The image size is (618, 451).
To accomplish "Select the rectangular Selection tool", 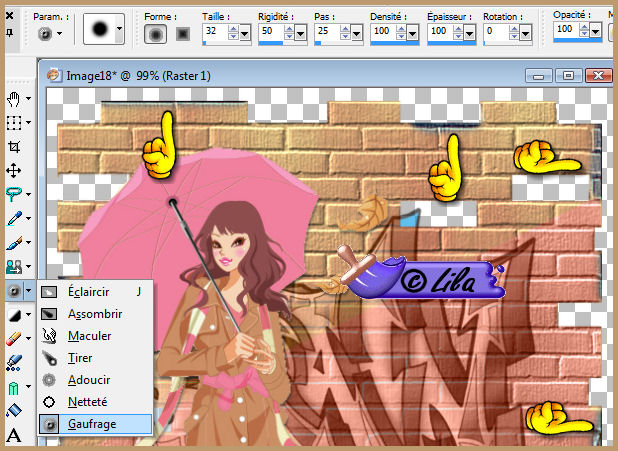I will [x=14, y=123].
